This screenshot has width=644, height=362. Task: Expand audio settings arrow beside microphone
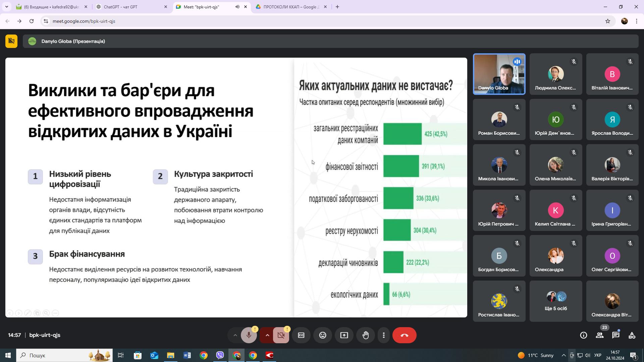(x=235, y=335)
